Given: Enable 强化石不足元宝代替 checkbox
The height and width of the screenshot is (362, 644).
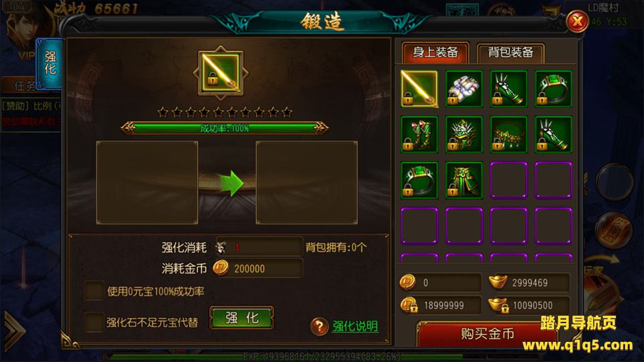Looking at the screenshot, I should [x=94, y=322].
